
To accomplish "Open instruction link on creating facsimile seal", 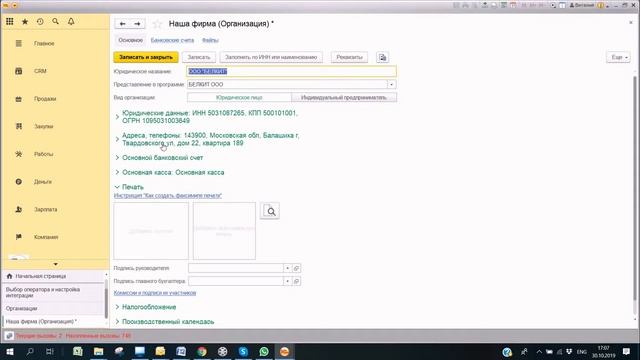I will pos(168,196).
